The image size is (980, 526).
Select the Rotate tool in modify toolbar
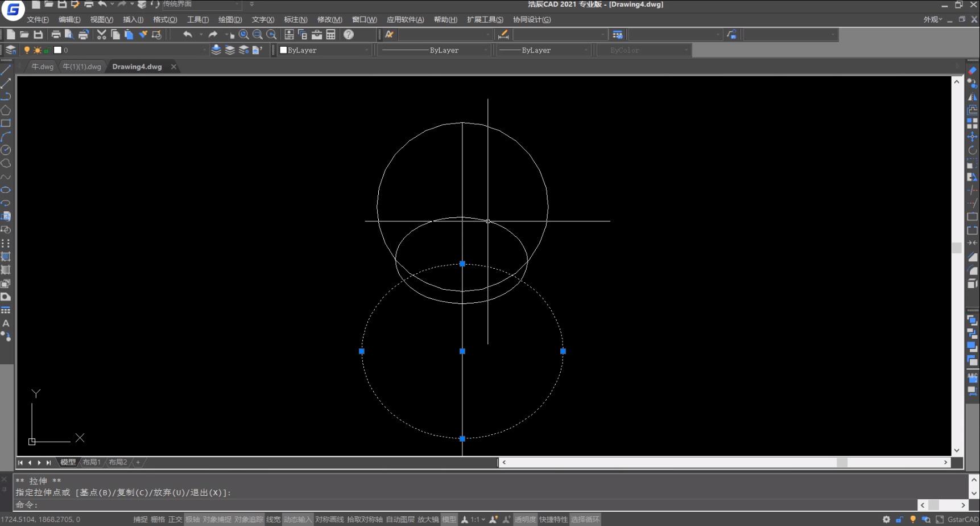pyautogui.click(x=972, y=150)
